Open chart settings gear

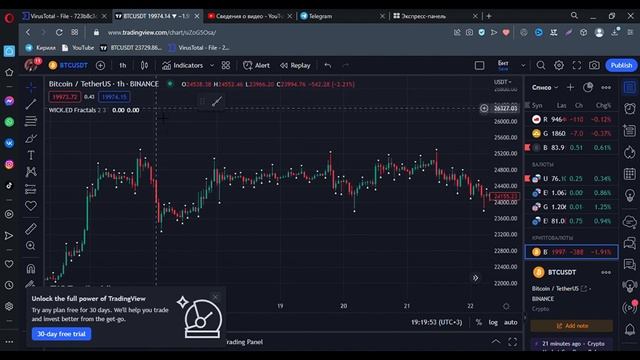point(559,65)
